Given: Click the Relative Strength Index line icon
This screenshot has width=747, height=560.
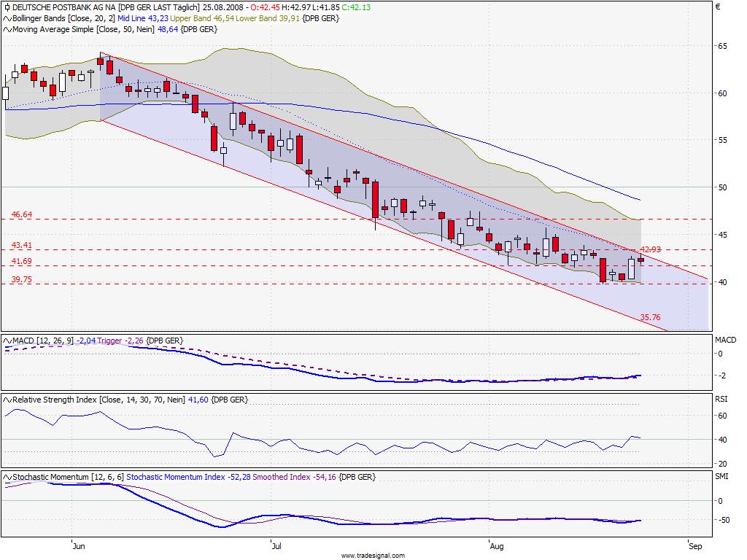Looking at the screenshot, I should tap(7, 400).
